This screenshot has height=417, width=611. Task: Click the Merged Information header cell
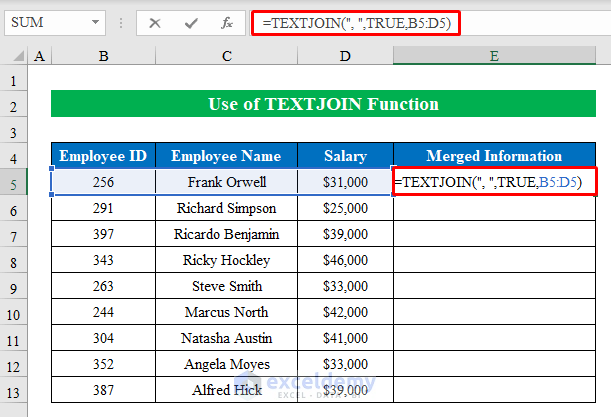point(493,156)
